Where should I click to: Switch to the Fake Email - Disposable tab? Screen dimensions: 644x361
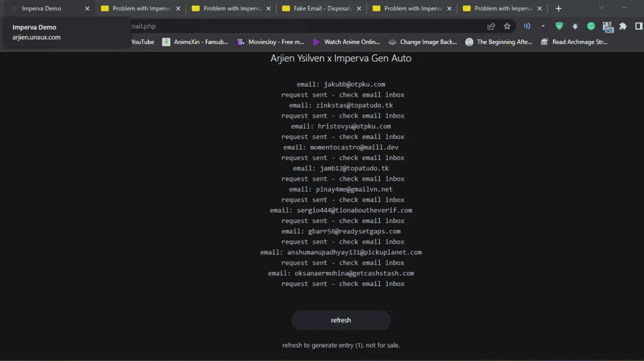click(321, 9)
